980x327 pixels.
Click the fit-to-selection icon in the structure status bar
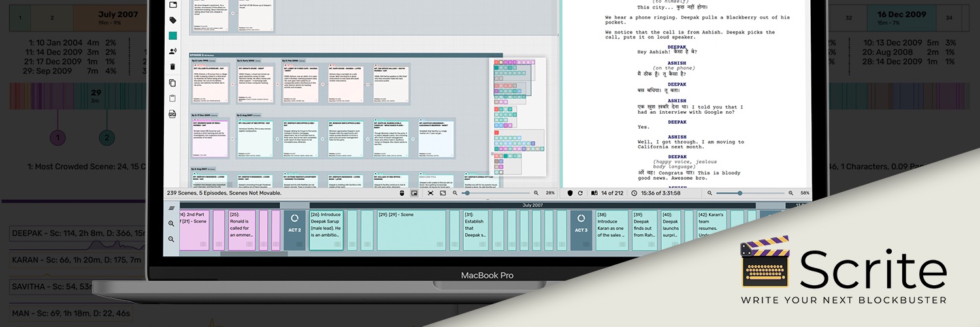431,193
